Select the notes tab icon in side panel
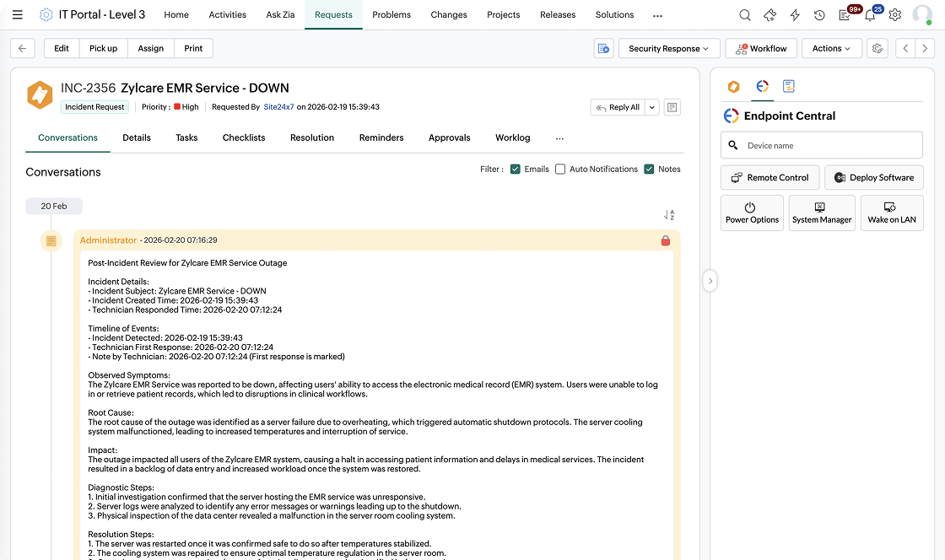945x560 pixels. pos(788,87)
